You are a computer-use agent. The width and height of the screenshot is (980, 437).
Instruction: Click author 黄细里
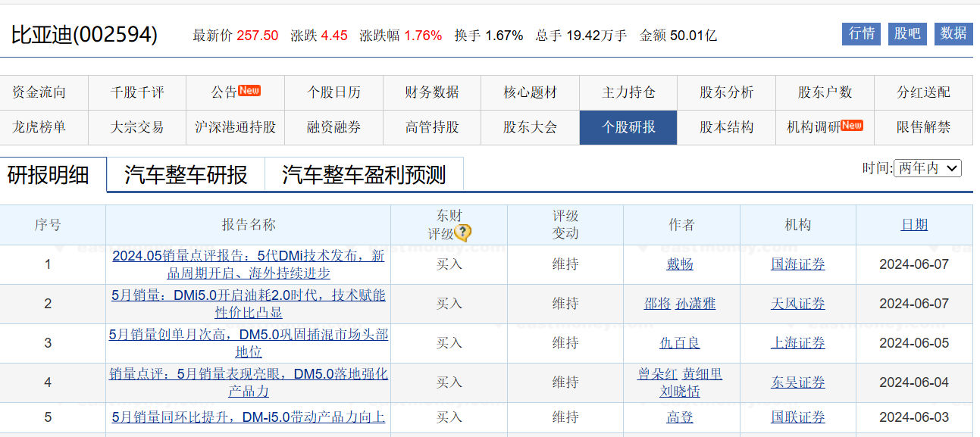(x=703, y=374)
